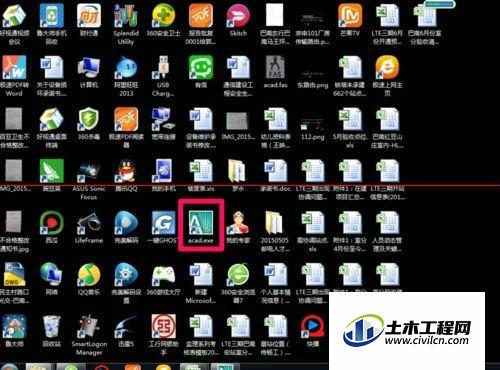Image resolution: width=500 pixels, height=370 pixels.
Task: Select the 新建 Microsoft Word document
Action: 201,274
